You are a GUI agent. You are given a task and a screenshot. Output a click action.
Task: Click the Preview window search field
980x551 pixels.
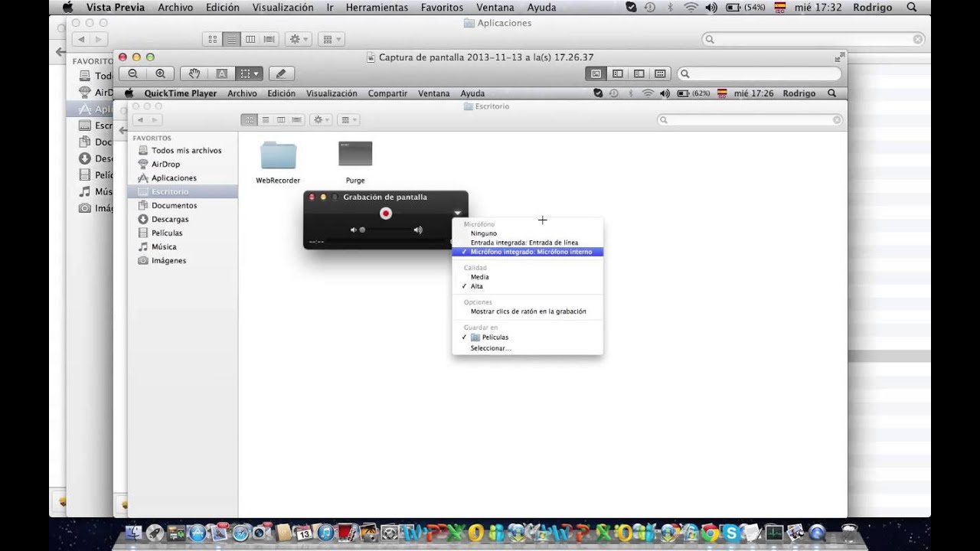[x=759, y=73]
